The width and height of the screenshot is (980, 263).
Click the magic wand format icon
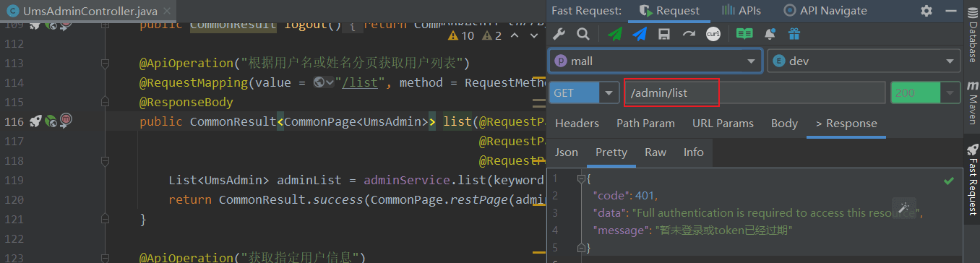pyautogui.click(x=904, y=208)
